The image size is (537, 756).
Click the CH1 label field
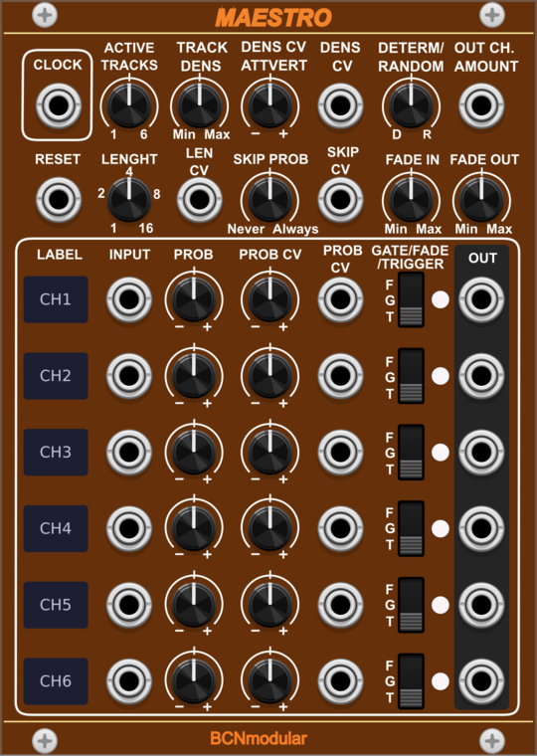[x=56, y=299]
